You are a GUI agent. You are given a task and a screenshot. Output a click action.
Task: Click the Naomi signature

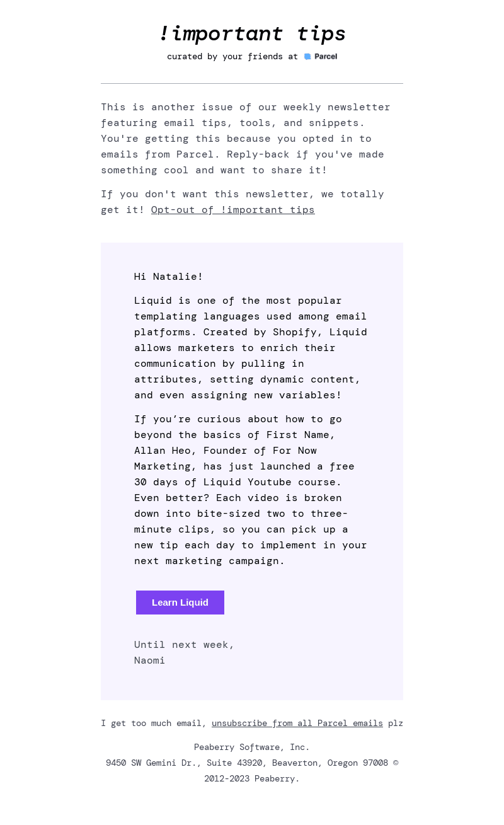click(x=150, y=661)
